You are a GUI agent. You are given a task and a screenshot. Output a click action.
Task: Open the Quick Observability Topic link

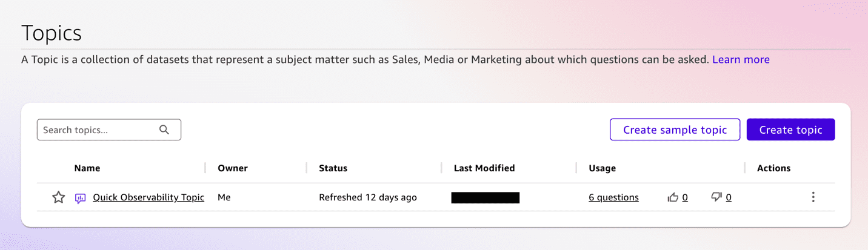click(x=149, y=197)
